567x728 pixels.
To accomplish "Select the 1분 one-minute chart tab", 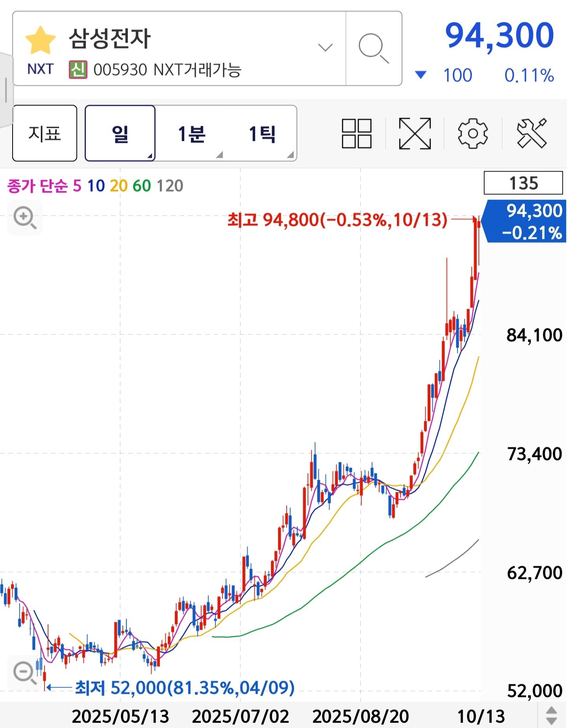I will 191,133.
